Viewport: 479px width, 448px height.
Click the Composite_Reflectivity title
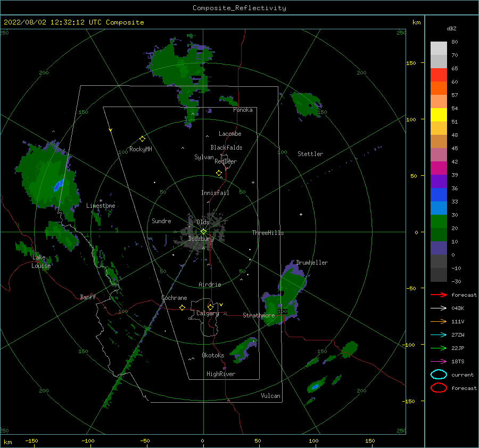(240, 8)
